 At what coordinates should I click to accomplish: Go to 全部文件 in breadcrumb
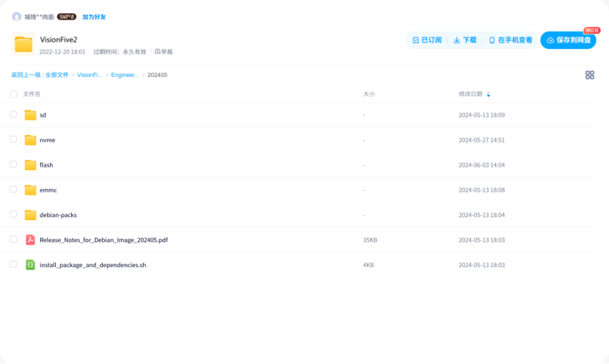click(x=56, y=75)
